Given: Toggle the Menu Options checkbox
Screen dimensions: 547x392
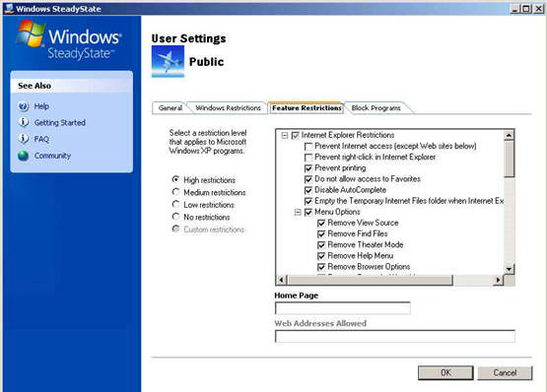Looking at the screenshot, I should 308,212.
